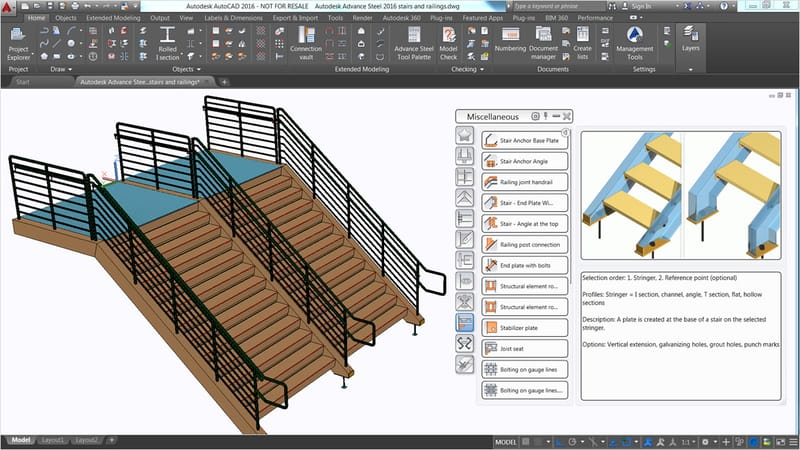The height and width of the screenshot is (450, 800).
Task: Toggle 2D object snap in status bar
Action: 626,442
